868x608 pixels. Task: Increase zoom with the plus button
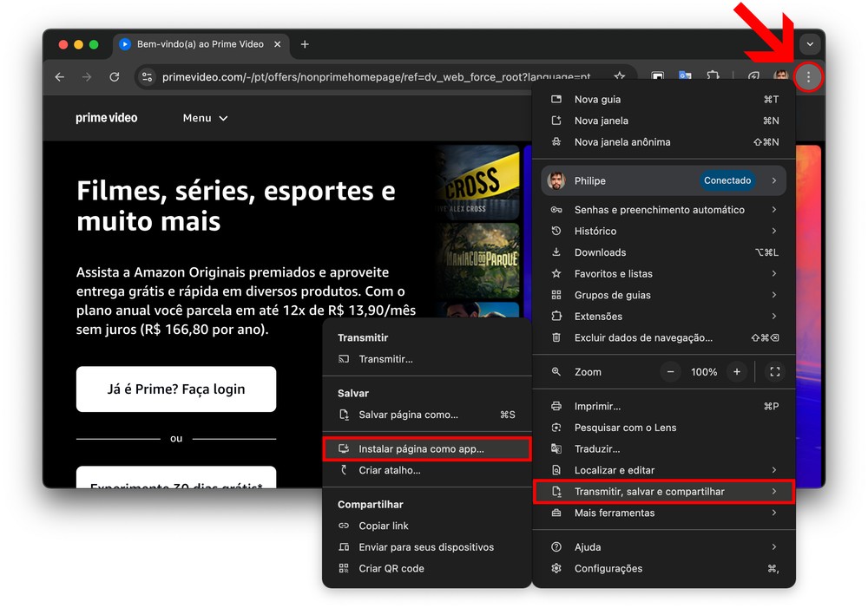[737, 372]
